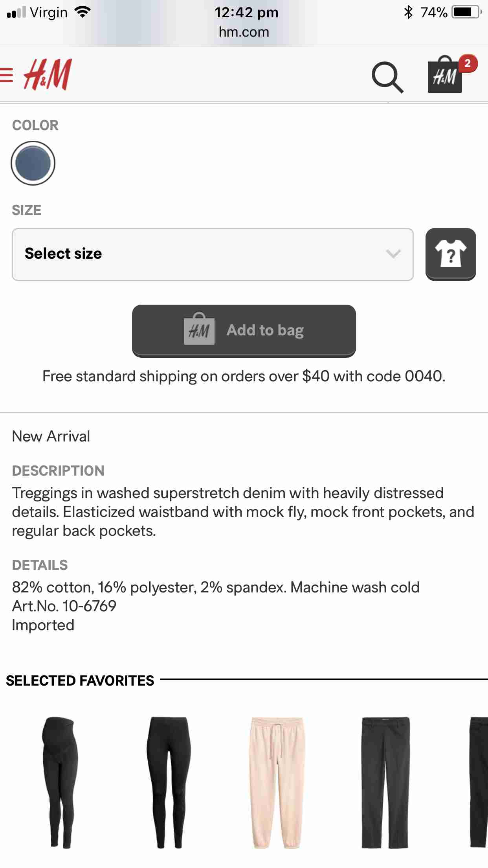The height and width of the screenshot is (868, 488).
Task: Open the search magnifier icon
Action: [387, 77]
